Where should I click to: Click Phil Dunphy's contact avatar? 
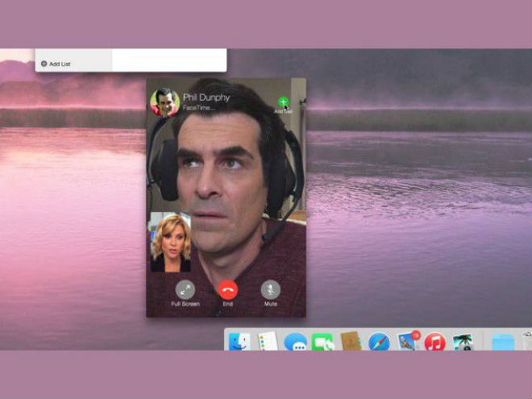(x=164, y=102)
